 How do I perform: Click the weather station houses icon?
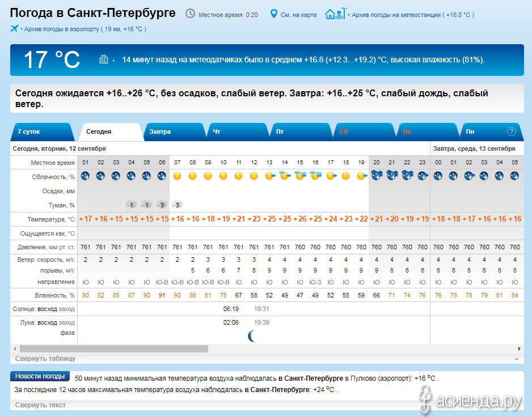336,14
